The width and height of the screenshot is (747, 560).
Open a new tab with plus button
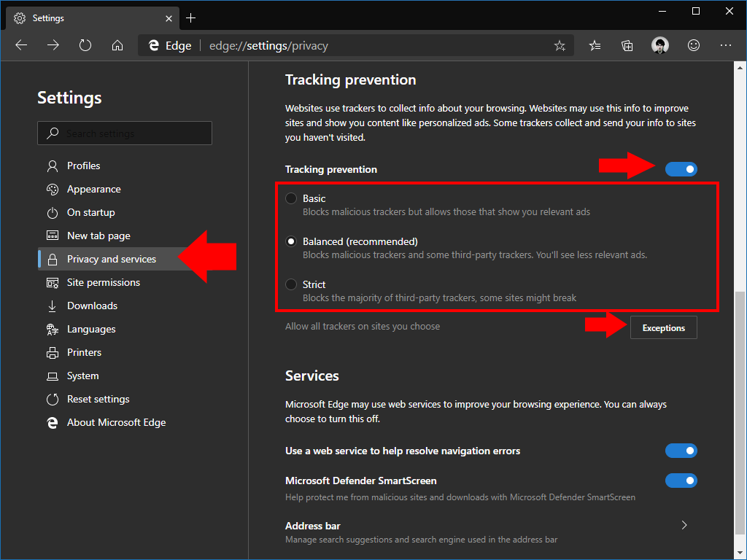(x=191, y=17)
